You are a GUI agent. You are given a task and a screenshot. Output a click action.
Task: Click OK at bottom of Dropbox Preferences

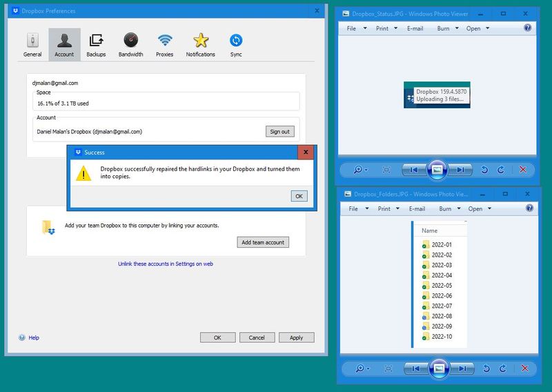pyautogui.click(x=217, y=337)
